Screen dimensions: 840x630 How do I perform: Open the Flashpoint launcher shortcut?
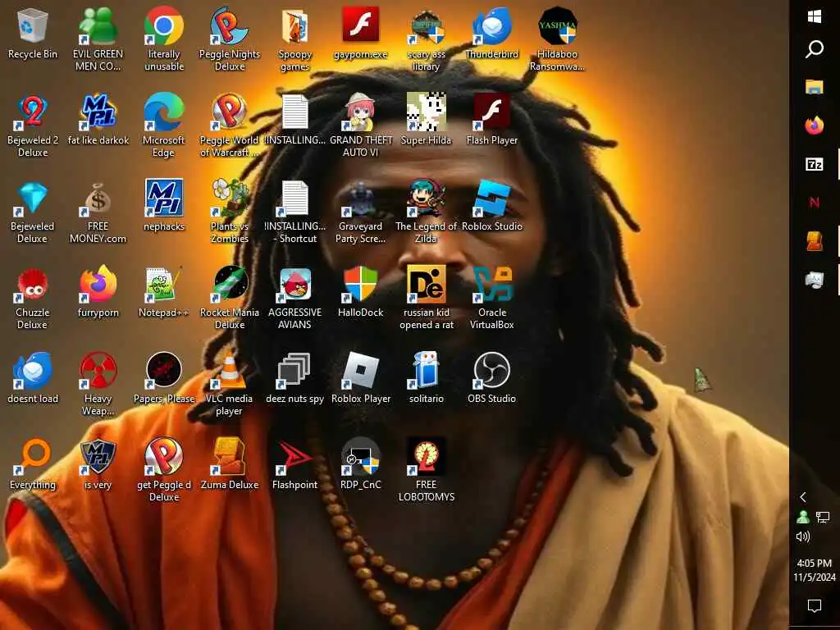coord(295,456)
